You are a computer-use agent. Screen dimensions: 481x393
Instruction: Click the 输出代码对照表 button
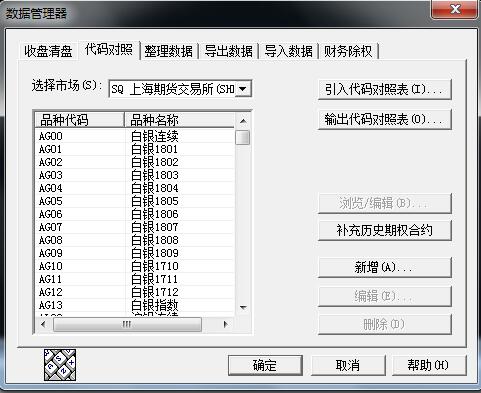click(x=385, y=119)
